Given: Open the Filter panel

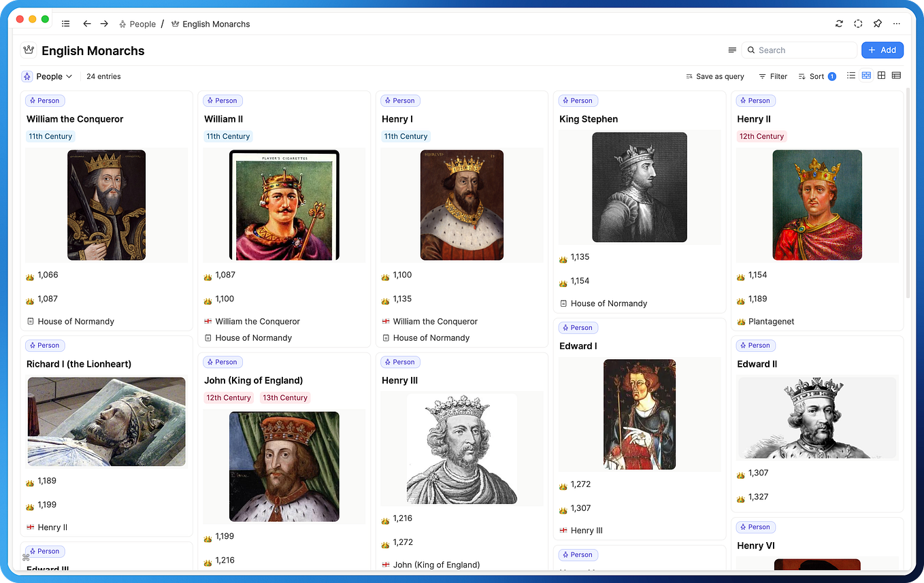Looking at the screenshot, I should click(773, 76).
